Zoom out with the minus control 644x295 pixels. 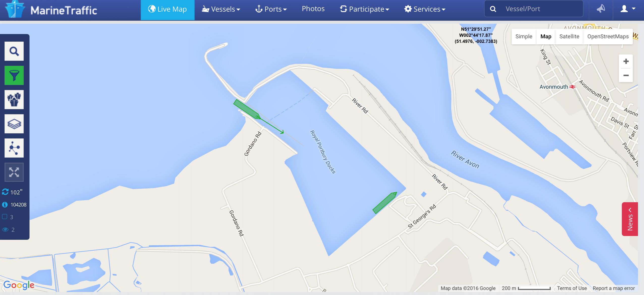tap(626, 75)
